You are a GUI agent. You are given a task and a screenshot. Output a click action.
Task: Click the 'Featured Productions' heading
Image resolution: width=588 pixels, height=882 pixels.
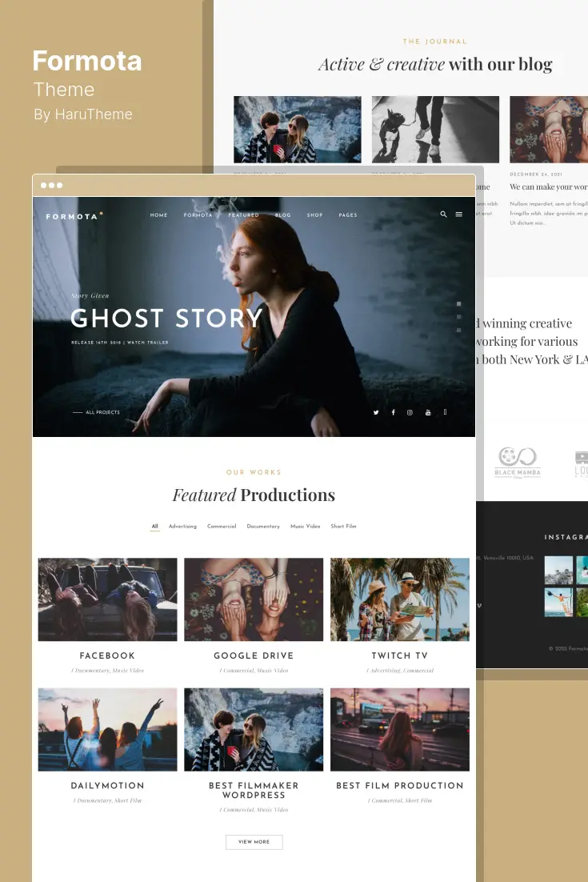(x=254, y=495)
